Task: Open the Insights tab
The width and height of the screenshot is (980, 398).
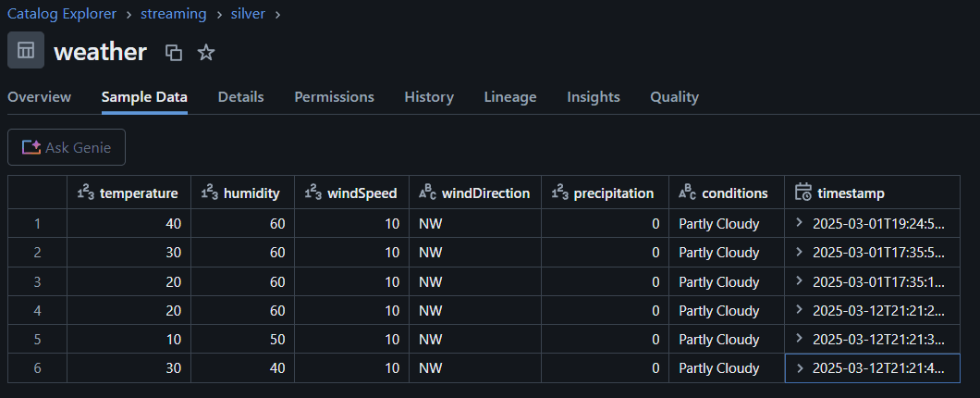Action: coord(594,97)
